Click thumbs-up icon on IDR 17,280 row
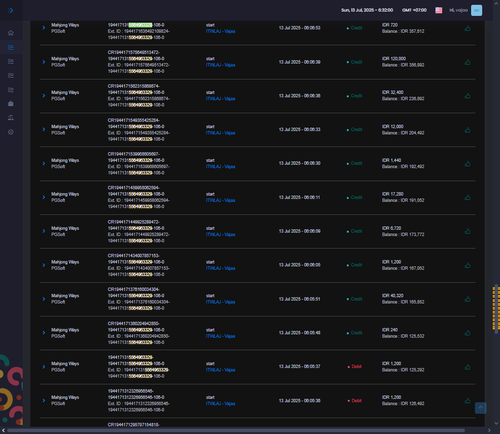 468,198
